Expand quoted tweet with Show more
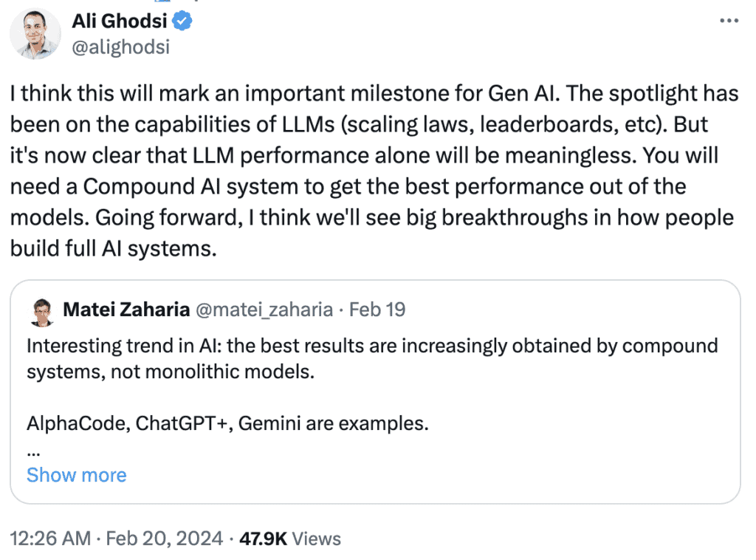The image size is (756, 560). point(76,474)
